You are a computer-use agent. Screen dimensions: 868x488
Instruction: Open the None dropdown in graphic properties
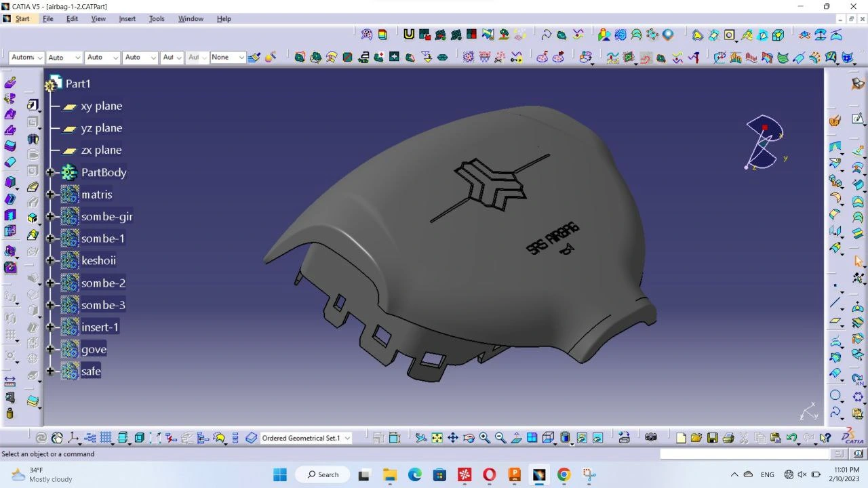coord(241,58)
